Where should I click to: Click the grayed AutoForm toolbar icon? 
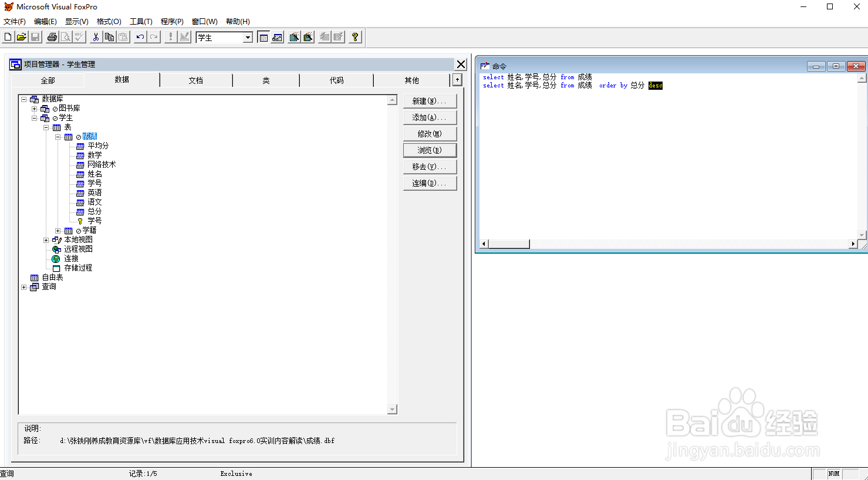pos(325,37)
